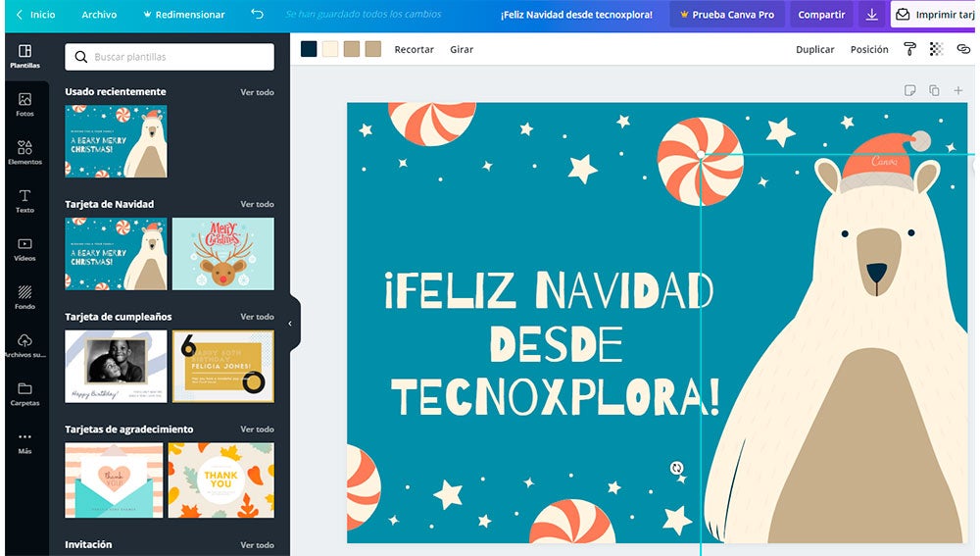Image resolution: width=980 pixels, height=556 pixels.
Task: Select the dark navy color swatch
Action: tap(309, 49)
